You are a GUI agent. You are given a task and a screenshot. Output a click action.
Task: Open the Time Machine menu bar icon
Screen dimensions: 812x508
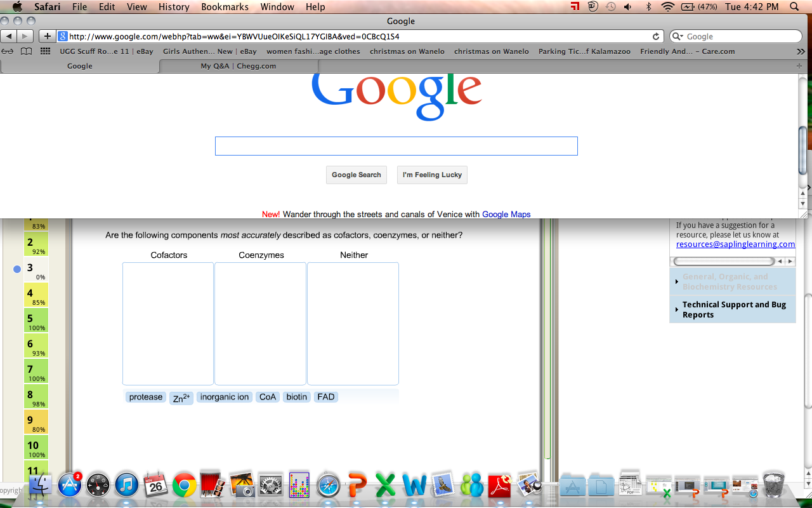click(x=610, y=7)
